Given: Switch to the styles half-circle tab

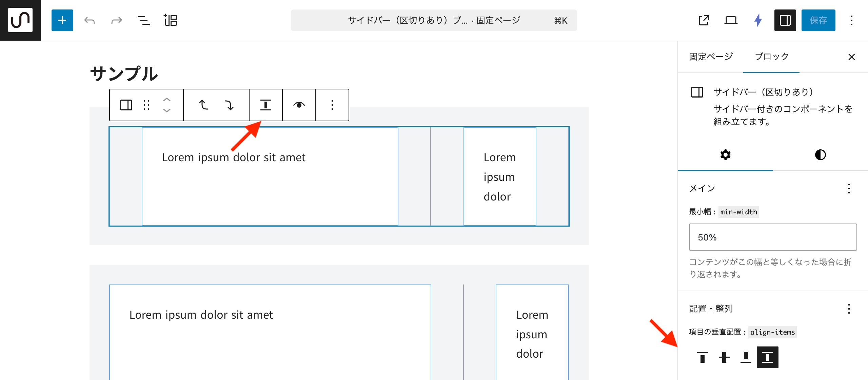Looking at the screenshot, I should pos(820,155).
